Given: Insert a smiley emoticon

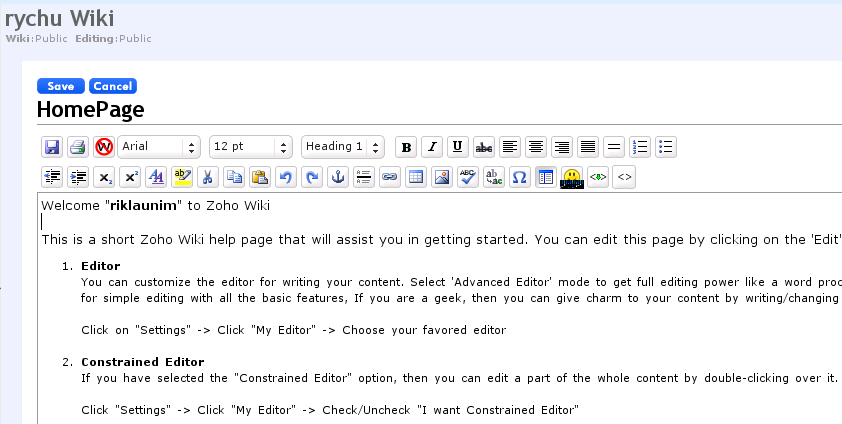Looking at the screenshot, I should [x=571, y=177].
